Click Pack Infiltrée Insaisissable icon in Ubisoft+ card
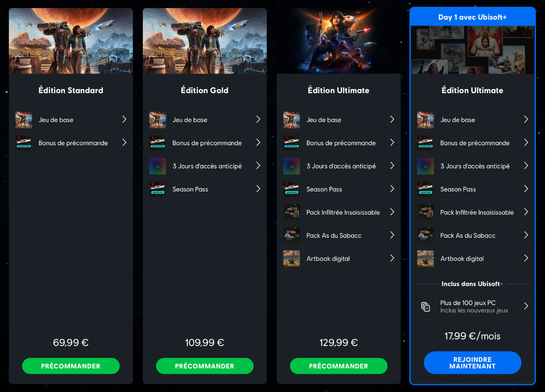Screen dimensions: 545x392 click(425, 212)
